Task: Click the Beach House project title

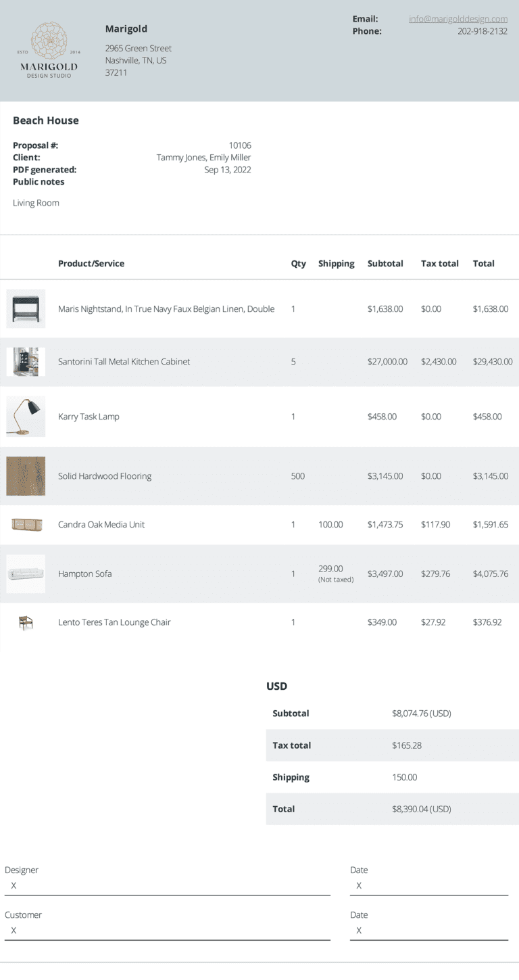Action: [46, 120]
